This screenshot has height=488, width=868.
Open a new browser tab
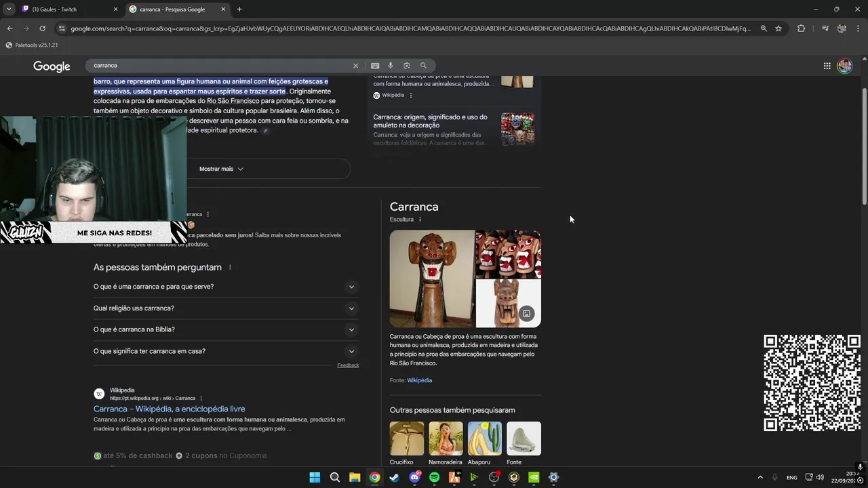[239, 9]
